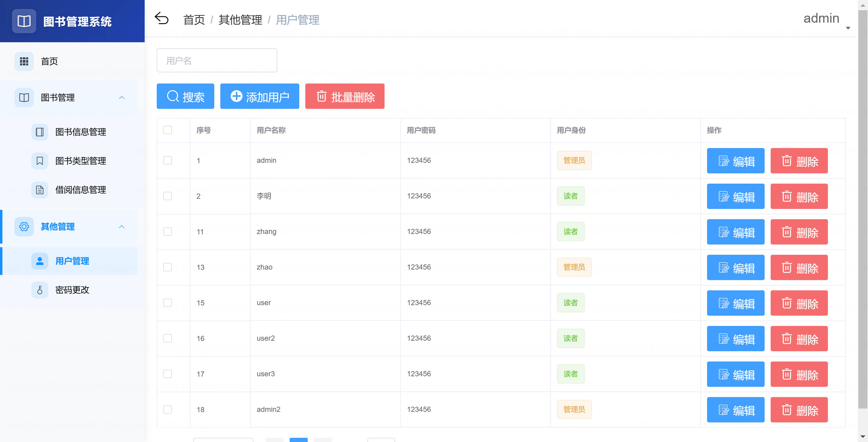Image resolution: width=868 pixels, height=442 pixels.
Task: Click the grid icon beside 首页 in sidebar
Action: (24, 62)
